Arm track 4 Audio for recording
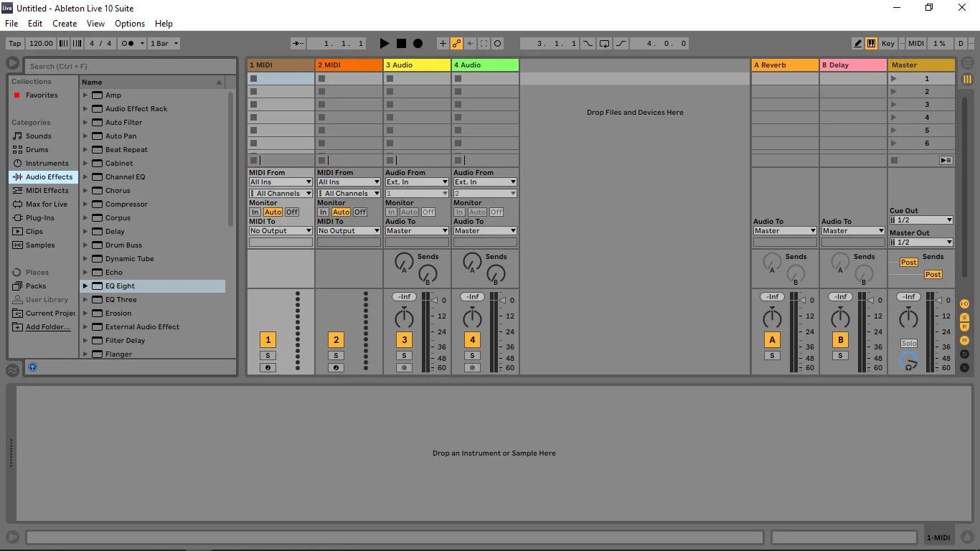This screenshot has height=551, width=980. click(x=472, y=368)
